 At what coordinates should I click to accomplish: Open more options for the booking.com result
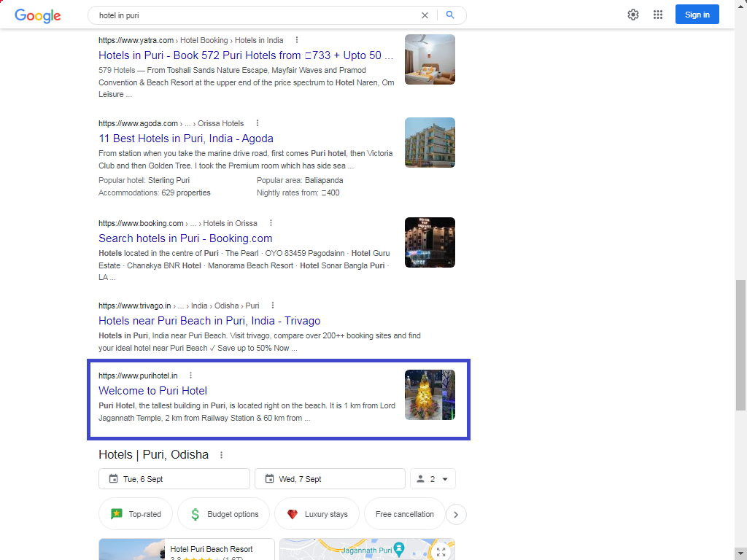point(271,223)
